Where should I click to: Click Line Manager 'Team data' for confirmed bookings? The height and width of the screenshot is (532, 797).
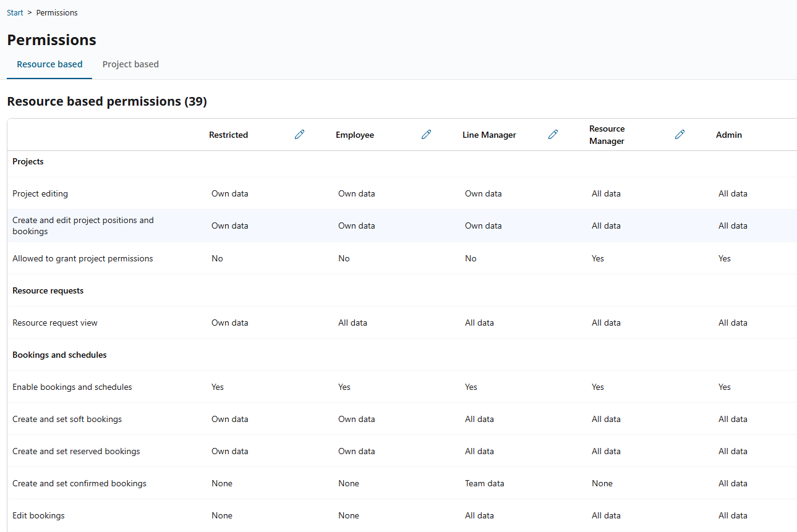tap(485, 483)
